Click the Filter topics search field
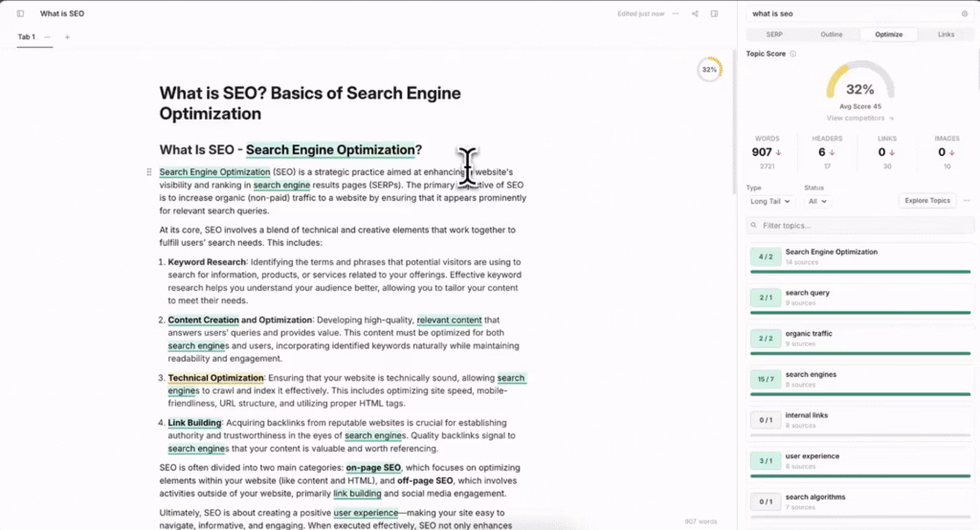Image resolution: width=980 pixels, height=530 pixels. (858, 225)
